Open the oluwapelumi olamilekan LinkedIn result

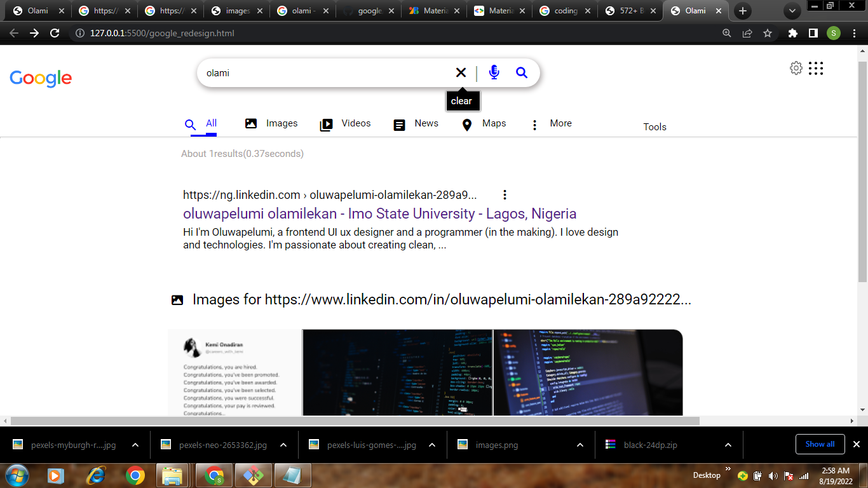coord(379,213)
